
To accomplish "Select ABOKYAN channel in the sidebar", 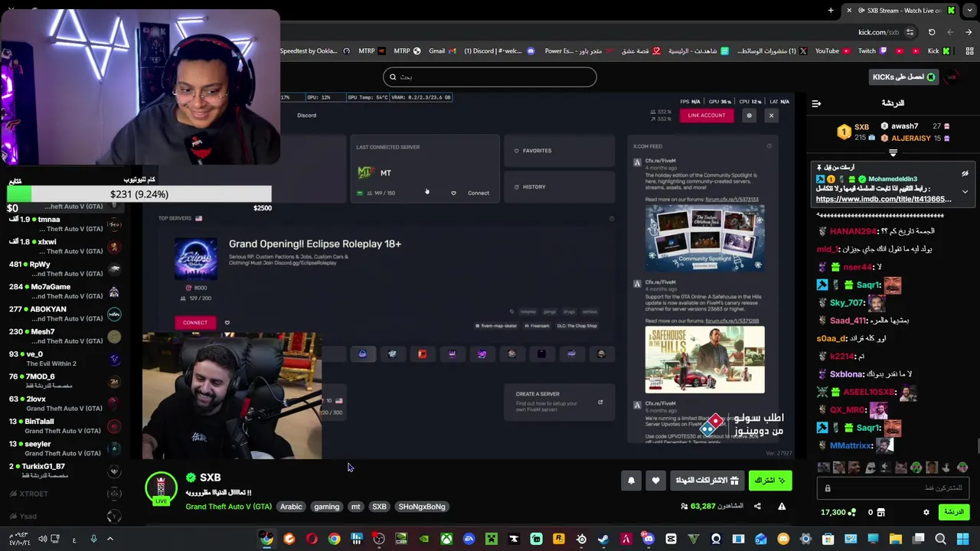I will pyautogui.click(x=65, y=314).
